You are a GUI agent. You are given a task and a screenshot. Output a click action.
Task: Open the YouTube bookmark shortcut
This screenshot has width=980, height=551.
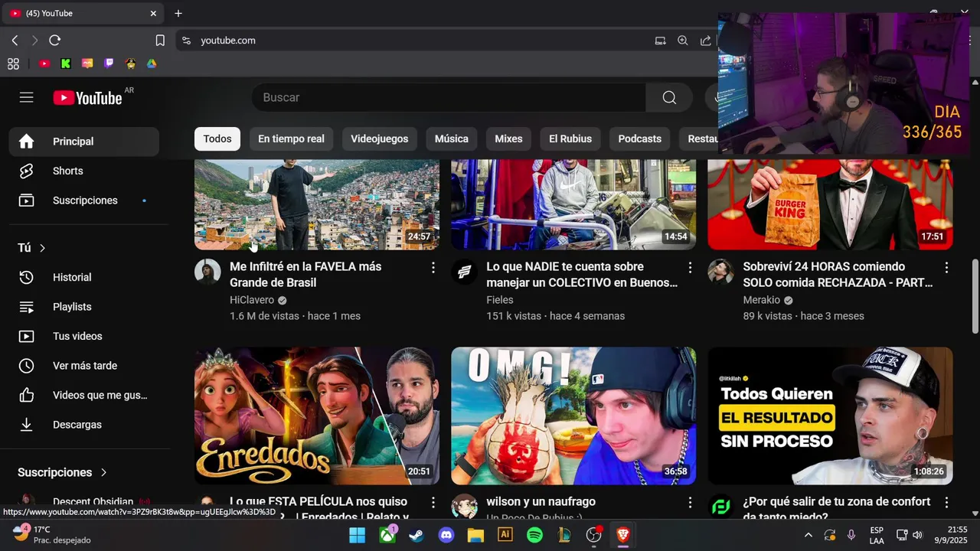(44, 64)
